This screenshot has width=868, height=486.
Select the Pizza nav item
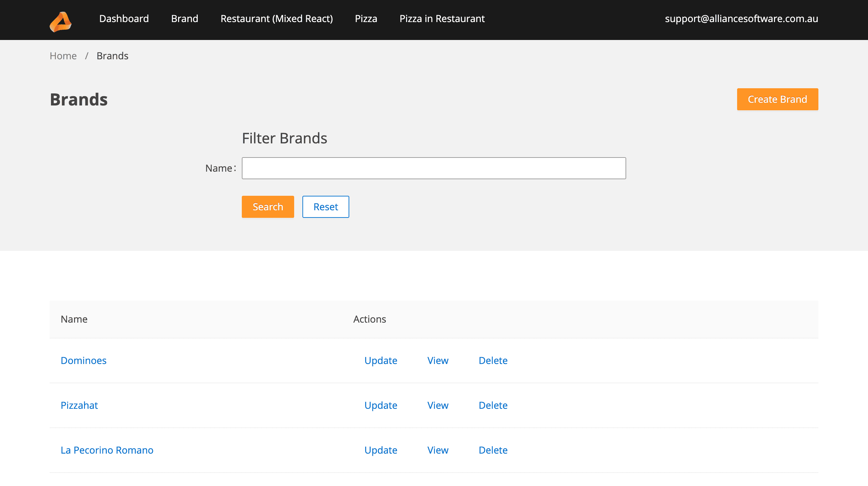[366, 19]
